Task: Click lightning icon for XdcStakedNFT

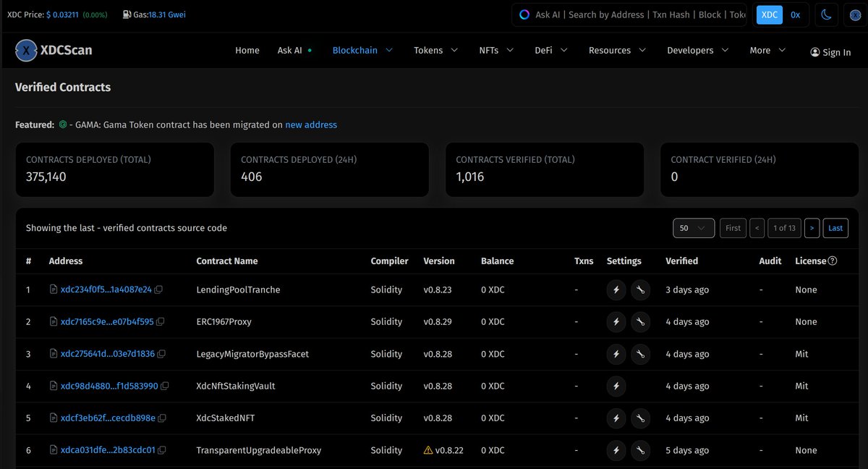Action: click(616, 418)
